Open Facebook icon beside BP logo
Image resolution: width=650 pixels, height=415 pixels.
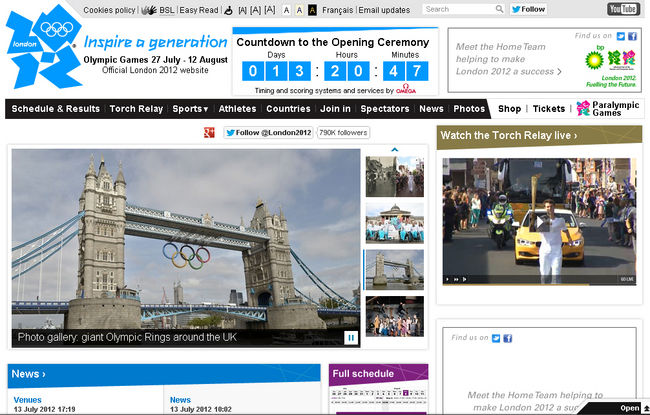coord(633,36)
